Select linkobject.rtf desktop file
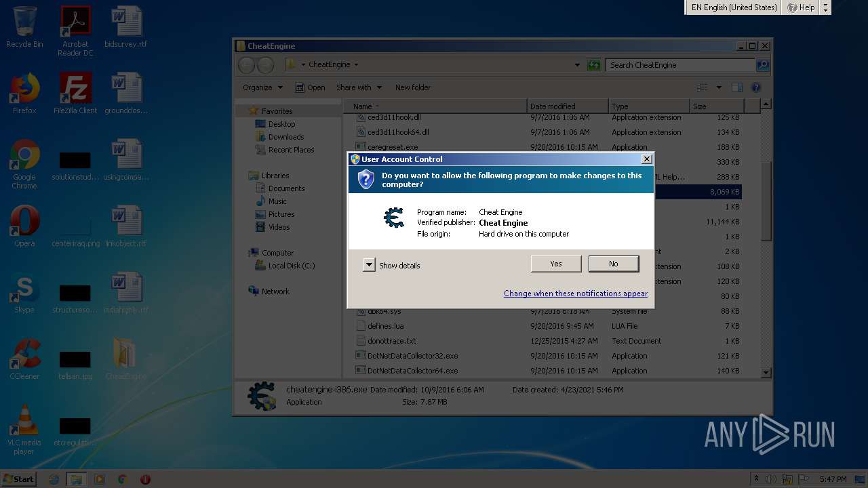The width and height of the screenshot is (868, 488). pyautogui.click(x=126, y=226)
